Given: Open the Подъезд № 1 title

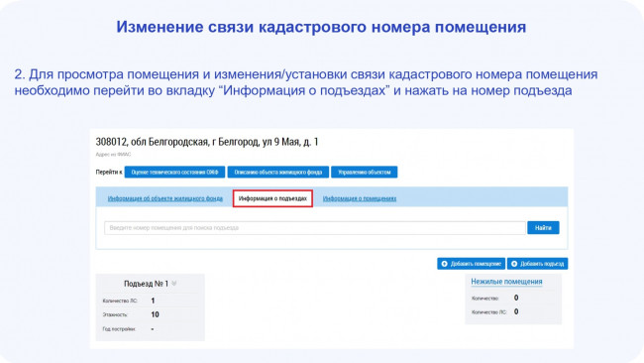Looking at the screenshot, I should point(146,284).
